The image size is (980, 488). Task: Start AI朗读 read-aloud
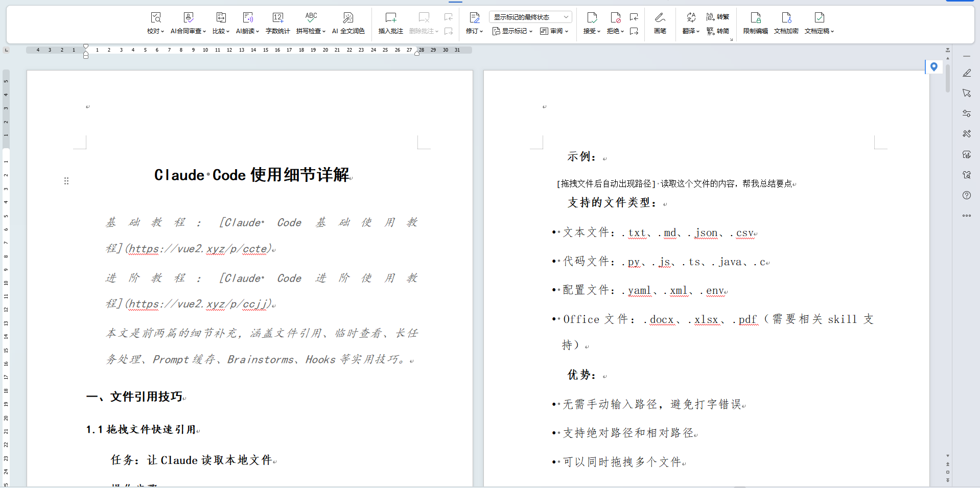click(247, 24)
